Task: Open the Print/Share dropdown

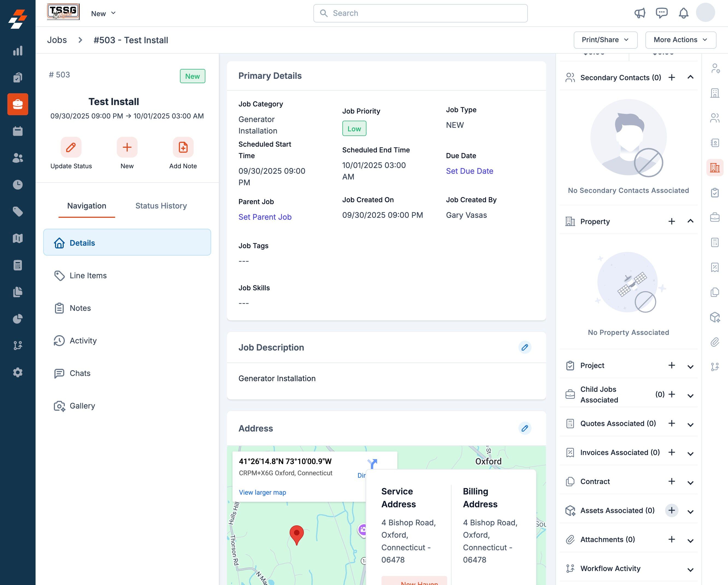Action: pos(605,40)
